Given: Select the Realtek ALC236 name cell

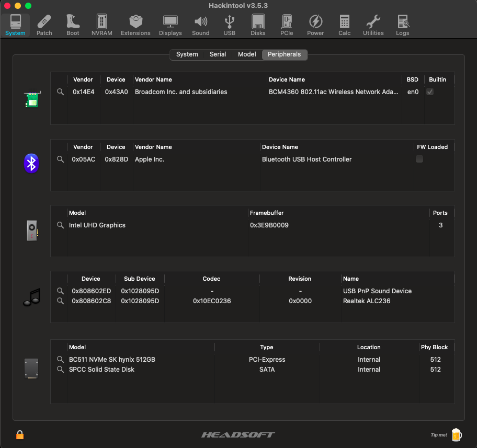Looking at the screenshot, I should click(367, 301).
